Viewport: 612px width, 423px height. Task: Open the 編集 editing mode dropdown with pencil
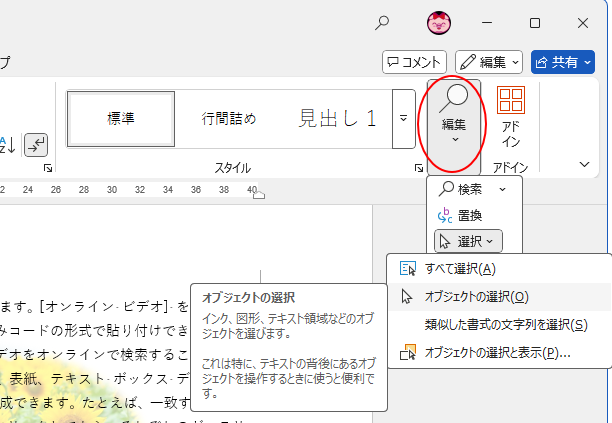click(489, 62)
